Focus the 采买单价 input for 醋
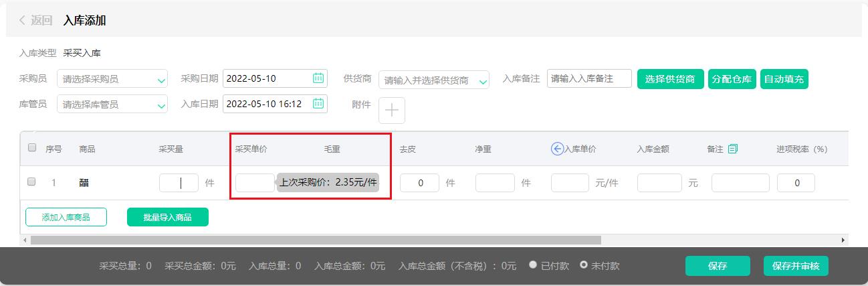This screenshot has height=286, width=868. pos(255,183)
